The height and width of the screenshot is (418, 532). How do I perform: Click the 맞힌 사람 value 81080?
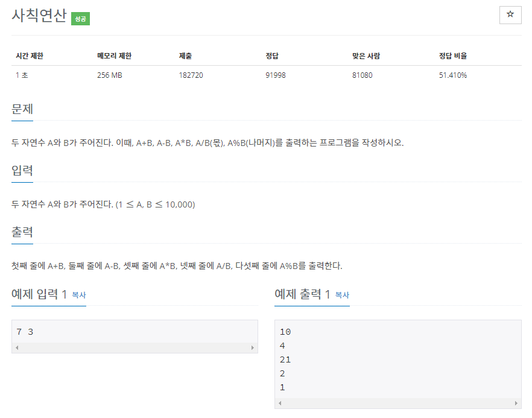[x=365, y=75]
